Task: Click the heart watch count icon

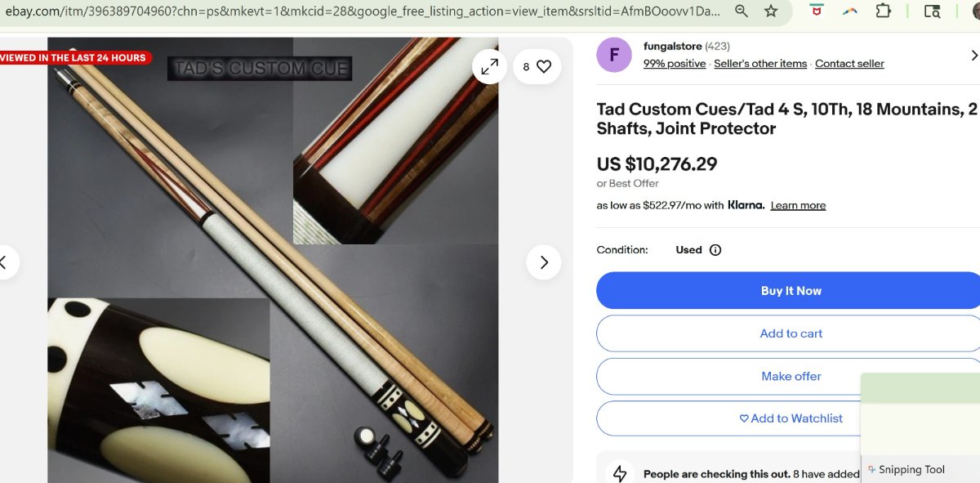Action: 537,67
